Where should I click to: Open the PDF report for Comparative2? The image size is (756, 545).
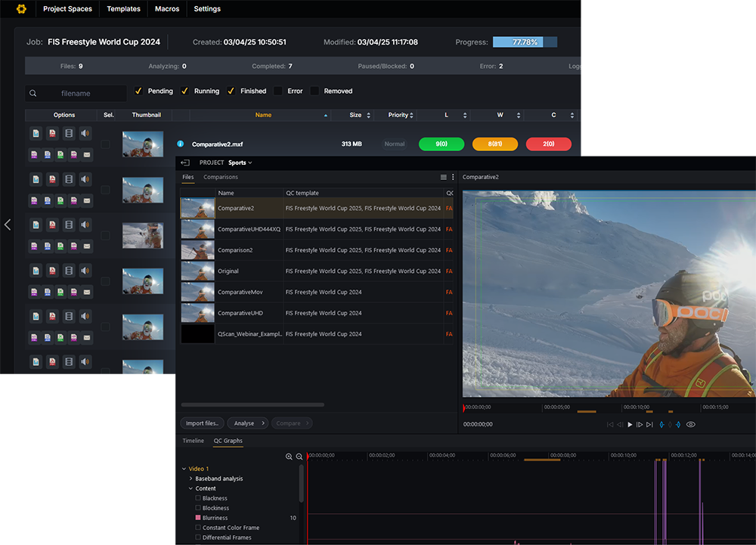(x=52, y=132)
